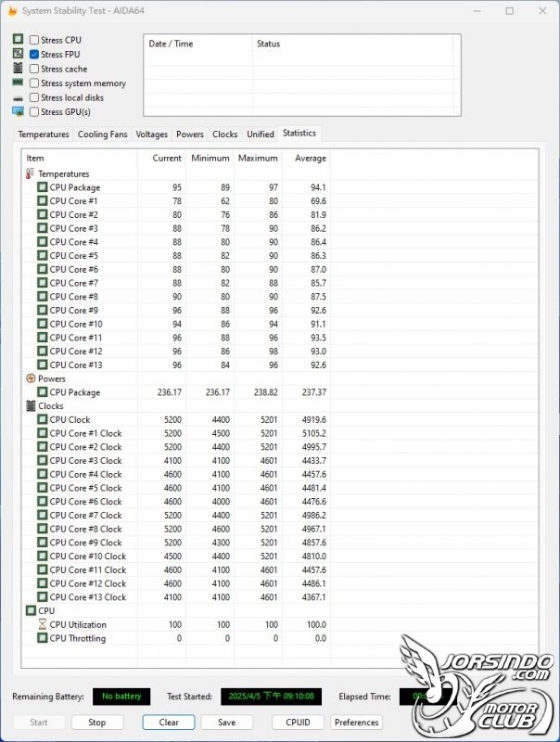Click the lightning icon beside Powers
The width and height of the screenshot is (560, 742).
coord(31,378)
